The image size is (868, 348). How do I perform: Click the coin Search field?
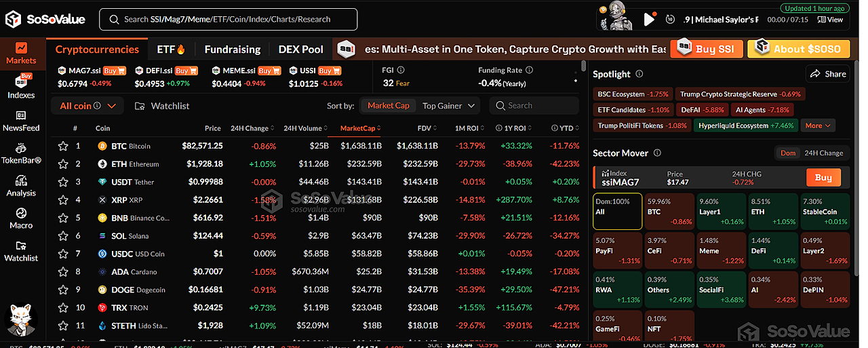tap(534, 106)
